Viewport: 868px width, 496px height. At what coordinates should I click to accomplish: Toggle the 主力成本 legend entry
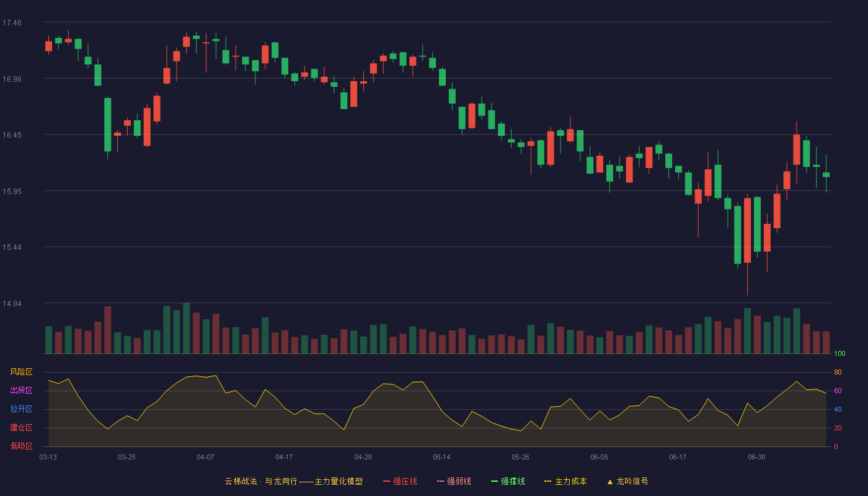coord(565,481)
